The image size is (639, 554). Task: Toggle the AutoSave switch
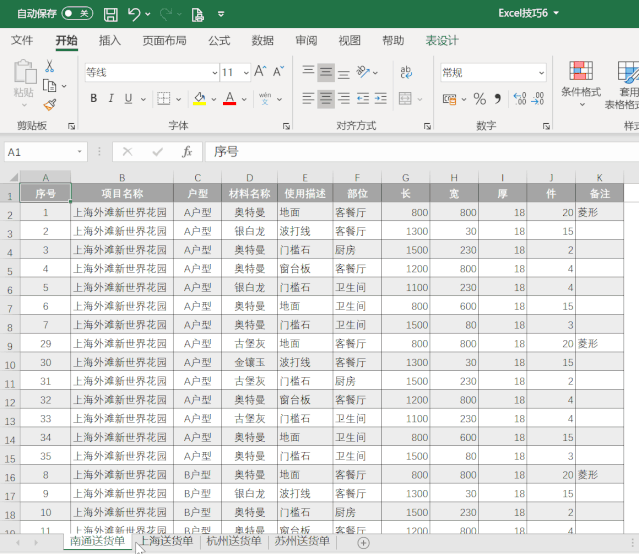(76, 14)
